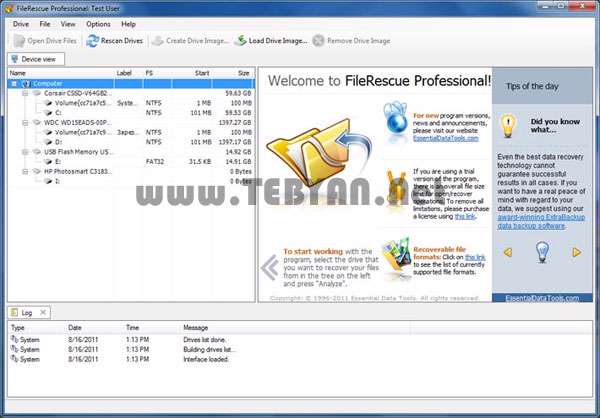Click the large yellow folder recovery icon

318,153
